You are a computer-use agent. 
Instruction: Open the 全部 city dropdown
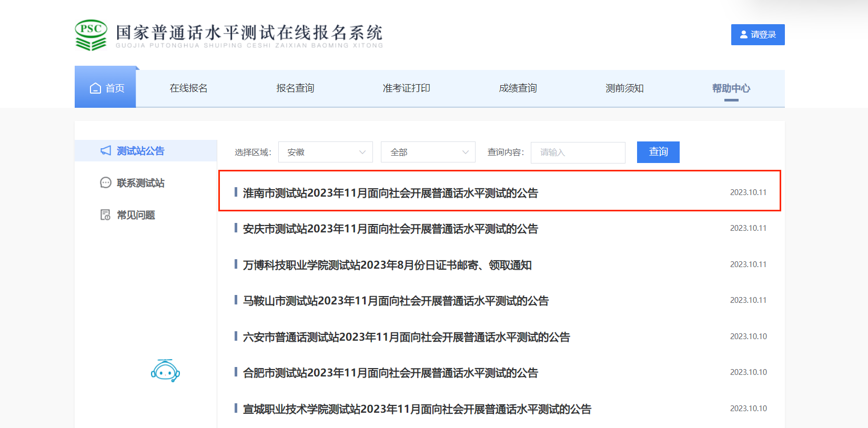coord(428,152)
